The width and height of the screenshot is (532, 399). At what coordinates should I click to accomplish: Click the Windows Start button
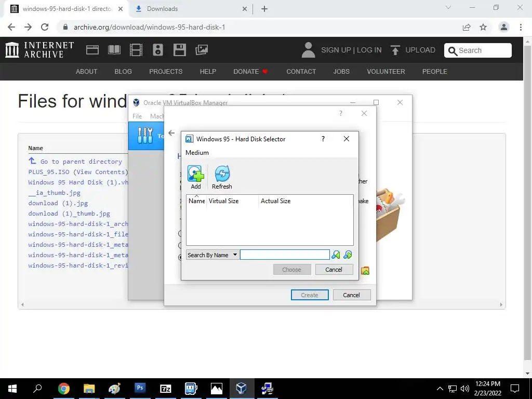pos(12,388)
